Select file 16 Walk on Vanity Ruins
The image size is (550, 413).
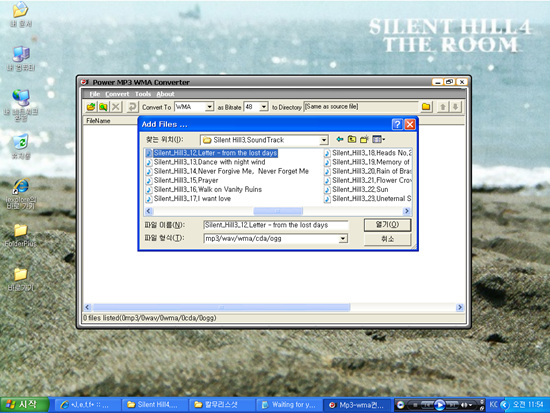click(x=204, y=189)
